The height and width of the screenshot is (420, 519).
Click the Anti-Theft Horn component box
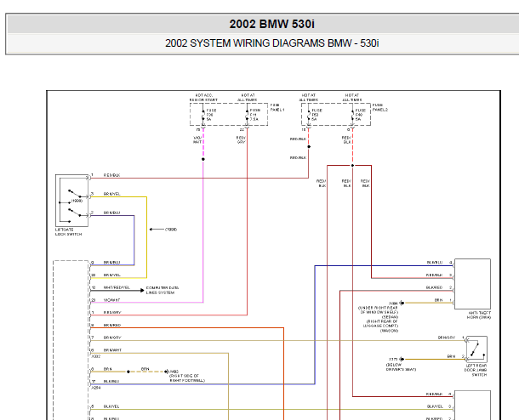tap(472, 284)
